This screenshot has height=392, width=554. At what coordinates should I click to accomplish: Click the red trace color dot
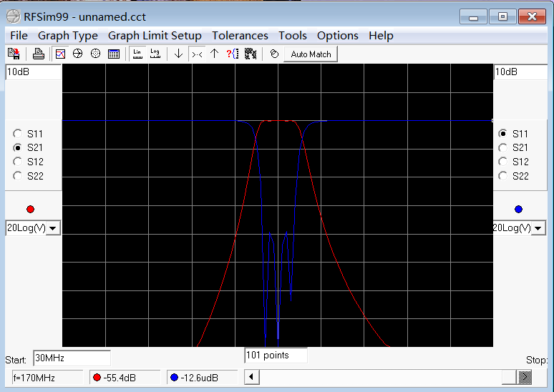(30, 210)
